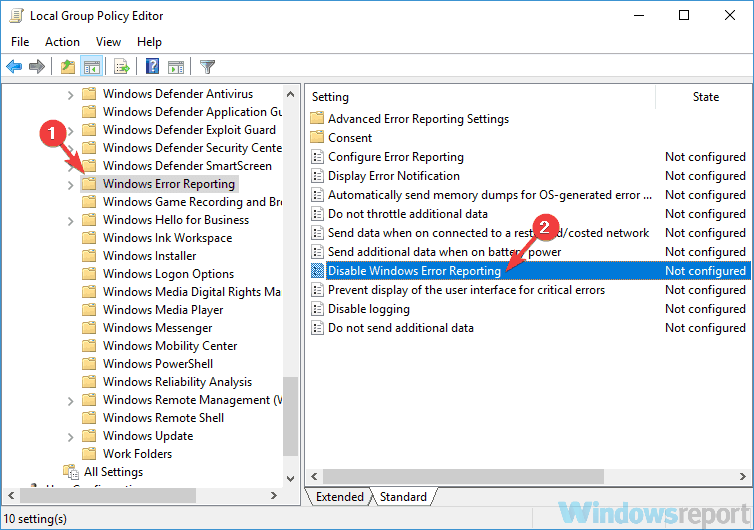Expand the Windows Defender Antivirus node
This screenshot has width=754, height=530.
(x=70, y=95)
